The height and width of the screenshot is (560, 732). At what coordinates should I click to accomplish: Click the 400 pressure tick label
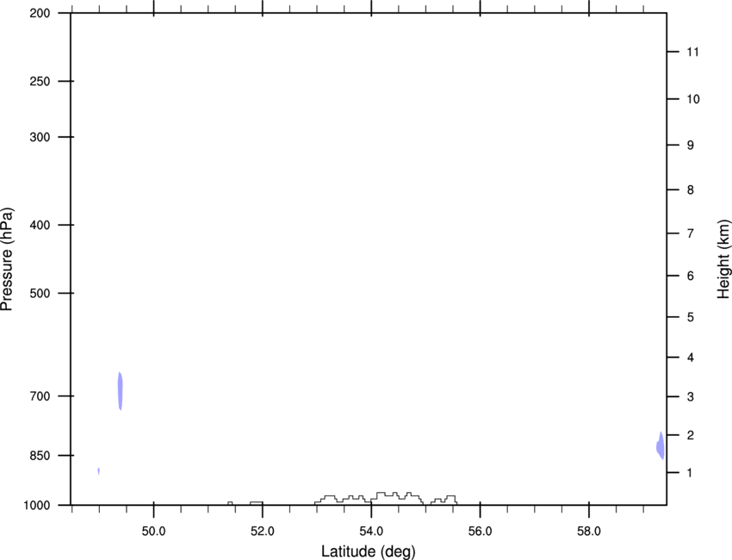point(40,225)
